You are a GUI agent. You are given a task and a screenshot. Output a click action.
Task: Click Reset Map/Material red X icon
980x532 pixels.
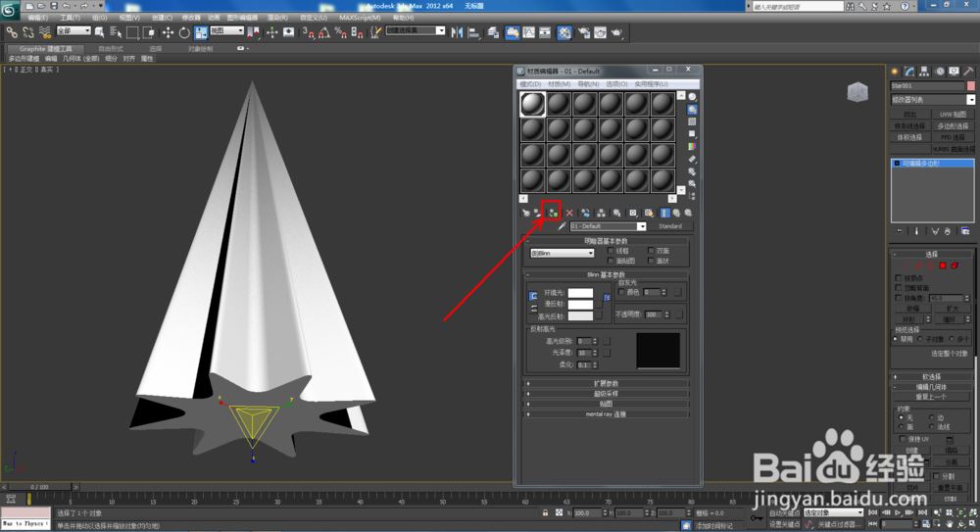click(569, 214)
